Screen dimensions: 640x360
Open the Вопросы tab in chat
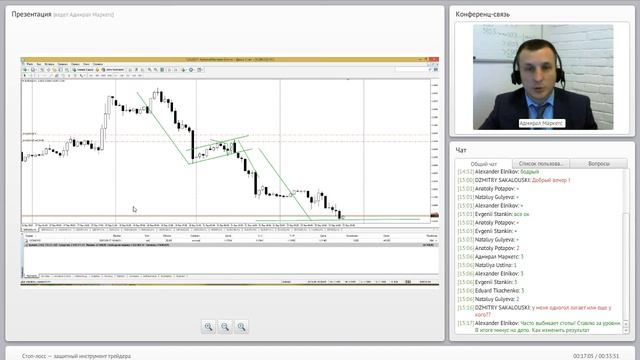coord(598,163)
